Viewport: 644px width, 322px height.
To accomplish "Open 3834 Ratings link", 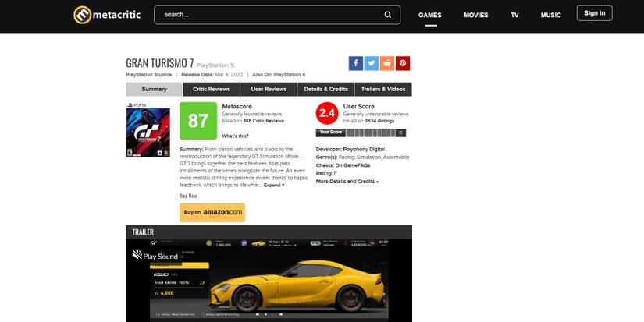I will pos(379,121).
